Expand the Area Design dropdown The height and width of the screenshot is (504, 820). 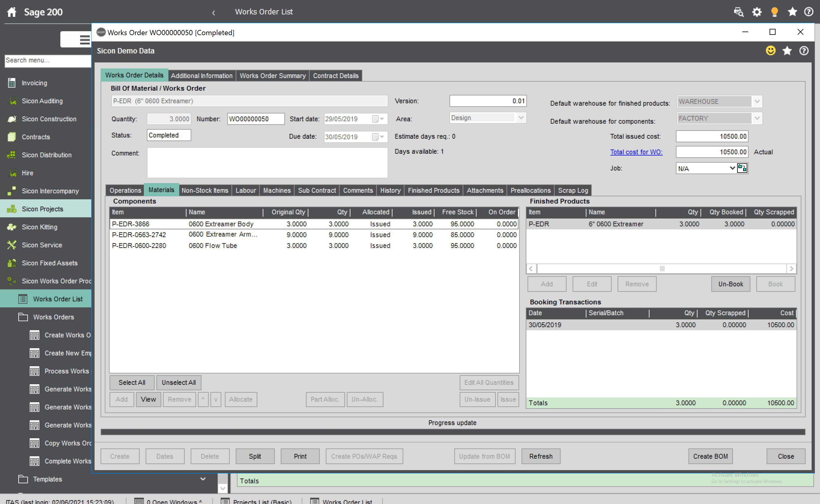(521, 118)
